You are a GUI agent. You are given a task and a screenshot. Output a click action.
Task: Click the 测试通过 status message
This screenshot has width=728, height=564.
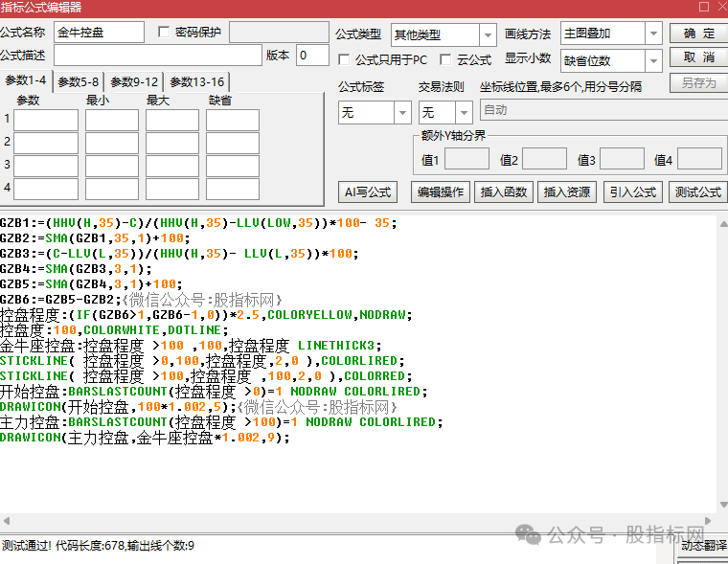pos(98,546)
